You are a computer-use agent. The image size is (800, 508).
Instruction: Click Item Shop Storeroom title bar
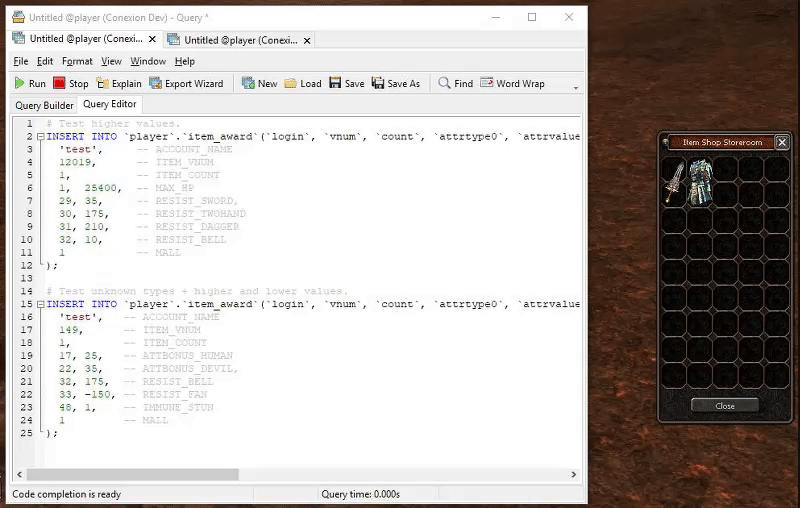(721, 142)
